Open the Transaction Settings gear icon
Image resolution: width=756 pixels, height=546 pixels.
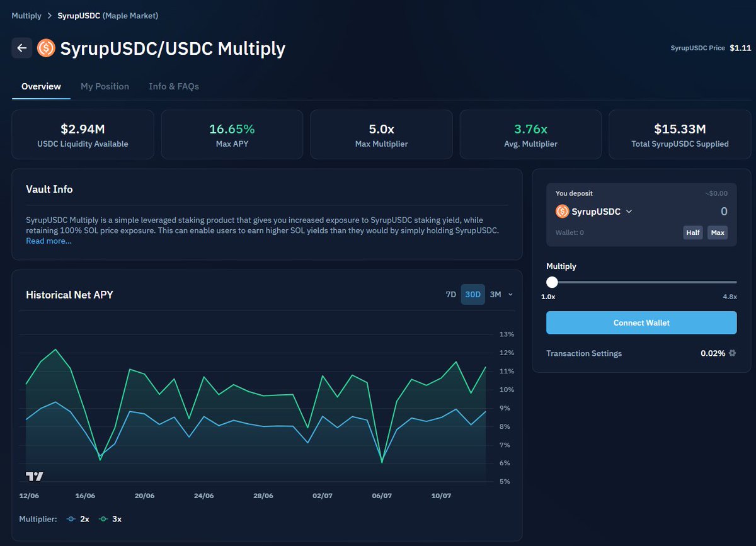point(732,353)
